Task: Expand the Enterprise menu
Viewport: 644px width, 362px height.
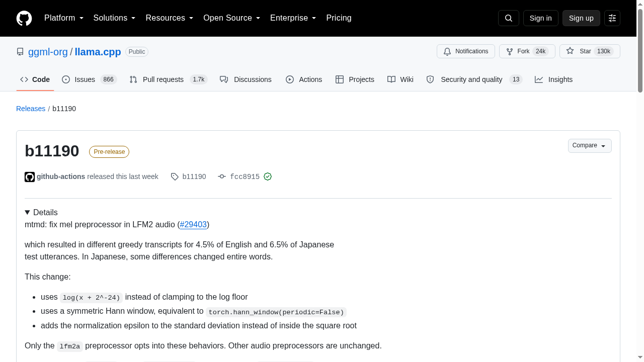Action: coord(293,18)
